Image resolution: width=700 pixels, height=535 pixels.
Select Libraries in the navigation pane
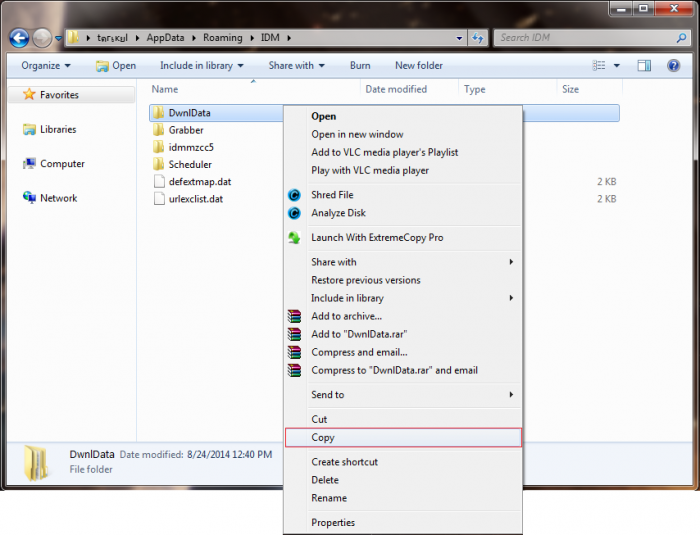point(58,130)
